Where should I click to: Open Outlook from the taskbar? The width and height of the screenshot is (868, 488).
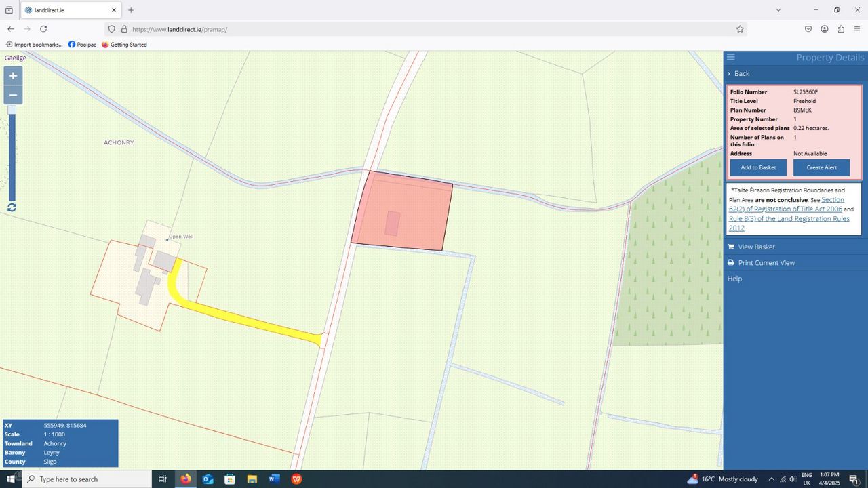point(208,479)
